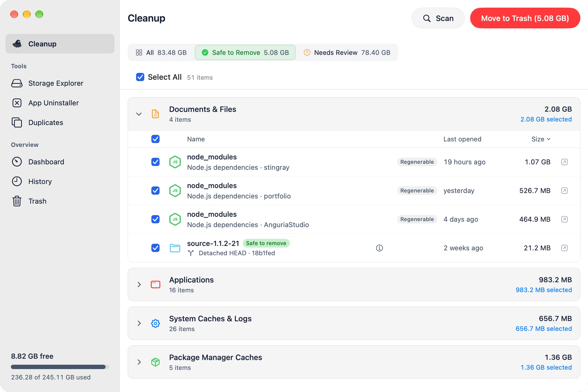Click the 2.08 GB selected link

coord(546,119)
